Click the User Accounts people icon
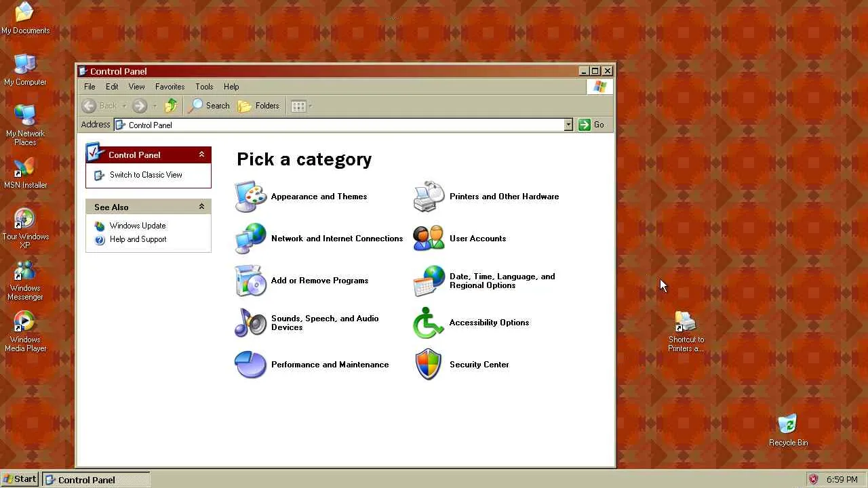Screen dimensions: 868x488 429,239
